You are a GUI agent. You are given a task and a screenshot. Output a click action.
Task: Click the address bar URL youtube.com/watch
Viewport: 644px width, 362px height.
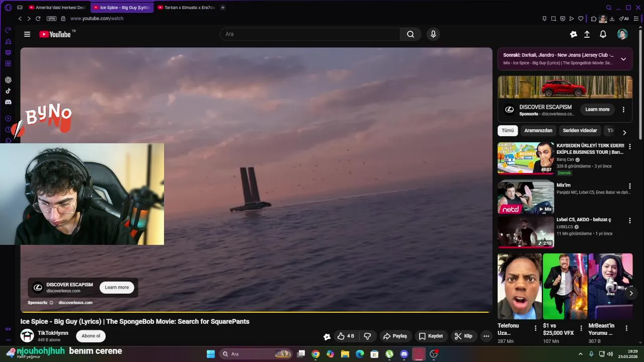[x=97, y=19]
